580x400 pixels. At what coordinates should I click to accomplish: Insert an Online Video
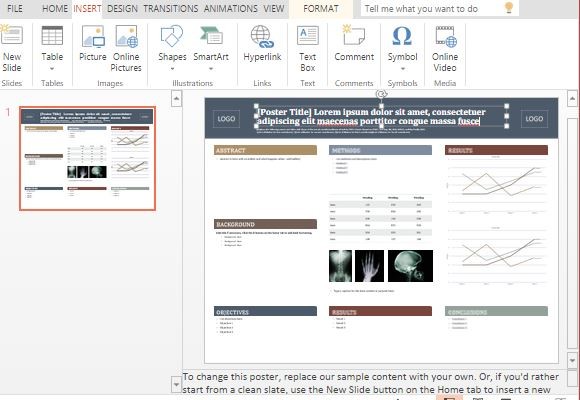click(x=445, y=48)
